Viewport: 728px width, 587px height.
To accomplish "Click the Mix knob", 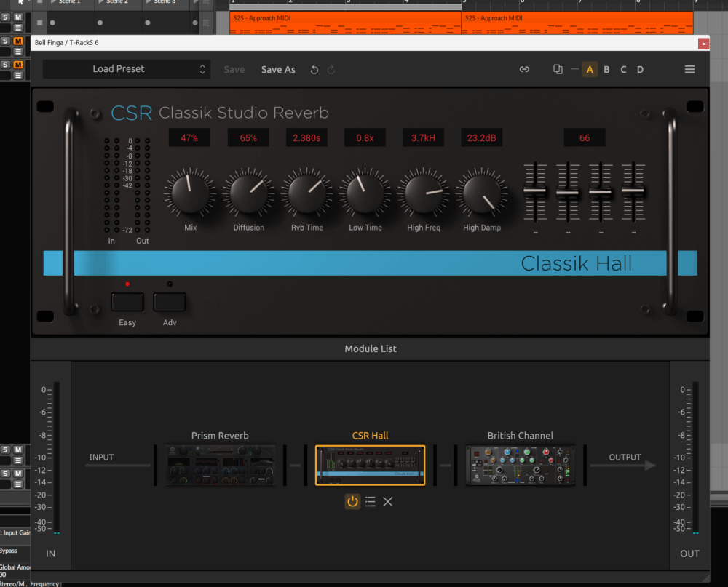I will (190, 193).
